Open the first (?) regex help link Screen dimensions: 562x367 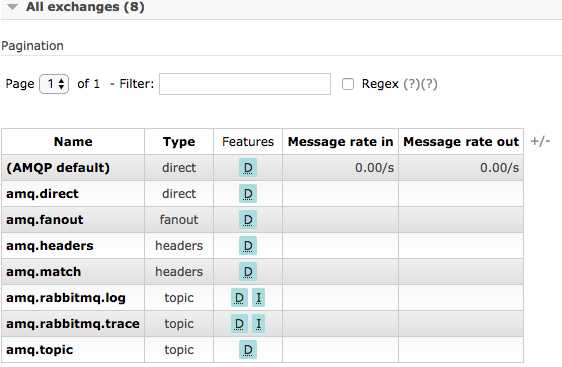411,84
